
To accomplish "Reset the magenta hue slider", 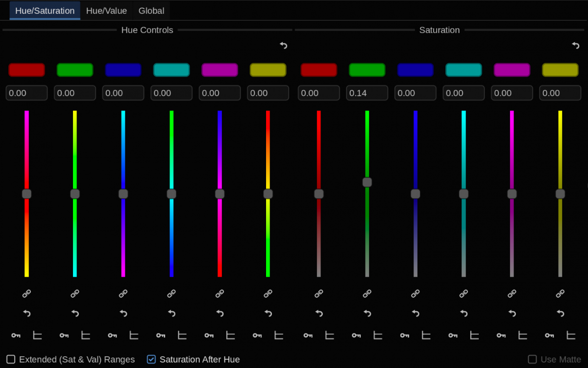I will point(220,313).
